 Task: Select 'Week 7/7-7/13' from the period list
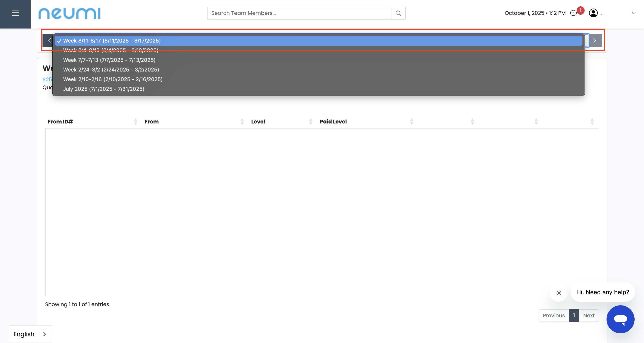(x=109, y=60)
